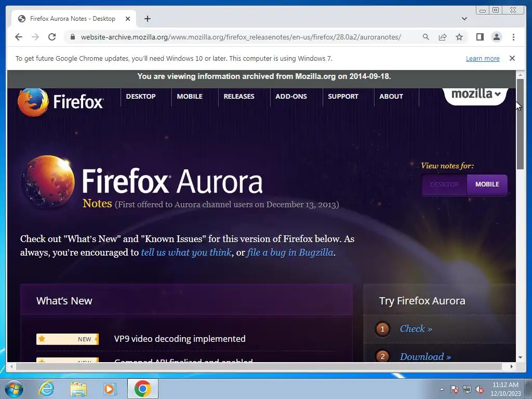The height and width of the screenshot is (399, 532).
Task: Open Windows Media Player from taskbar
Action: (x=110, y=389)
